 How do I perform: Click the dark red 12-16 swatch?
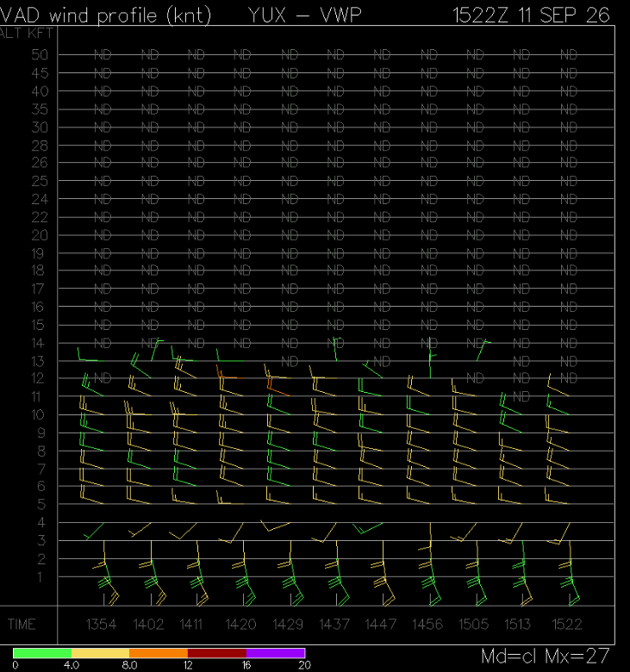click(x=217, y=653)
